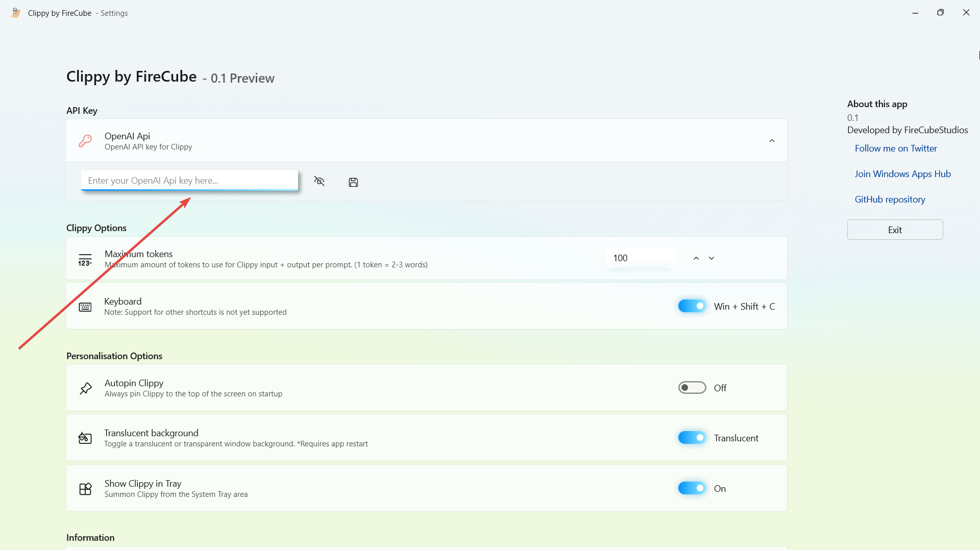Click 'Note: Support for other shortcuts' text

click(195, 312)
